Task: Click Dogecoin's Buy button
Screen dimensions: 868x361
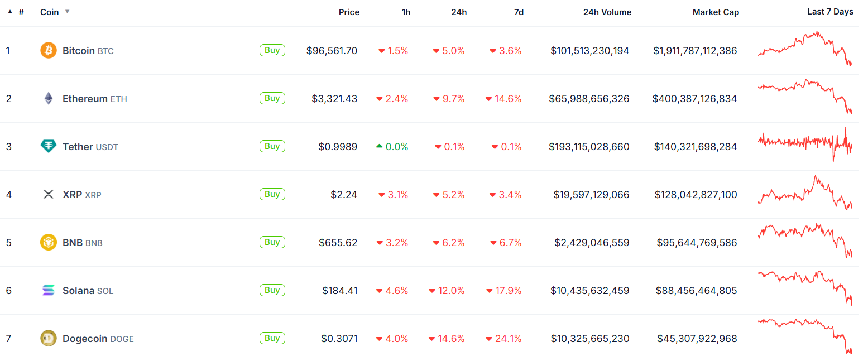Action: pos(272,338)
